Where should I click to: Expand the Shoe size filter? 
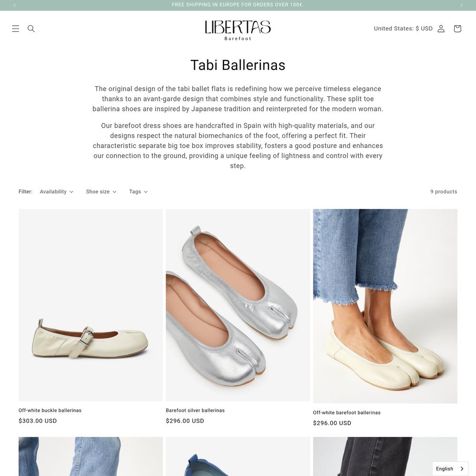101,191
